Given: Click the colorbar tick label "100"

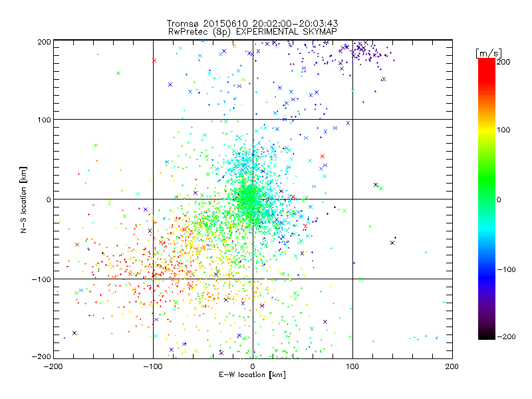Looking at the screenshot, I should point(503,130).
